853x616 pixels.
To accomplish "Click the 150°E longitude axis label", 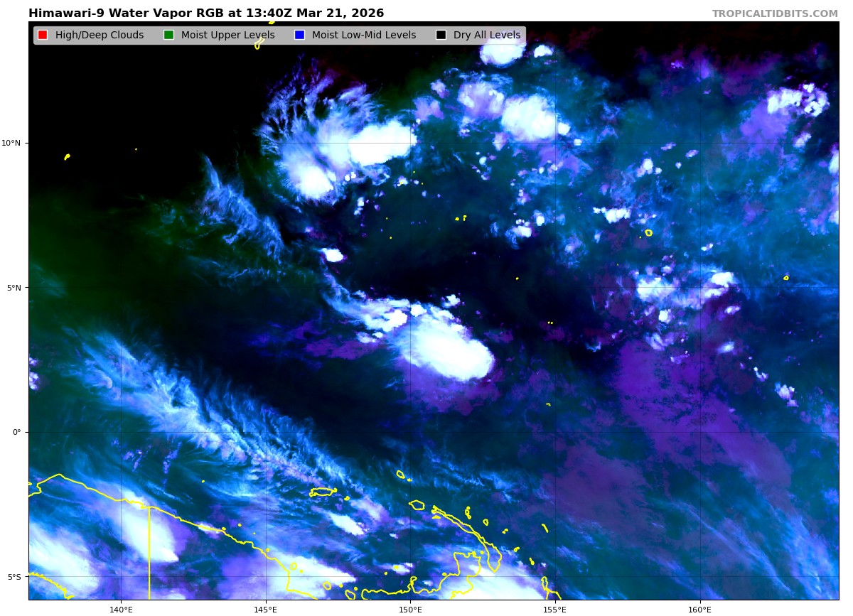I will (x=410, y=609).
